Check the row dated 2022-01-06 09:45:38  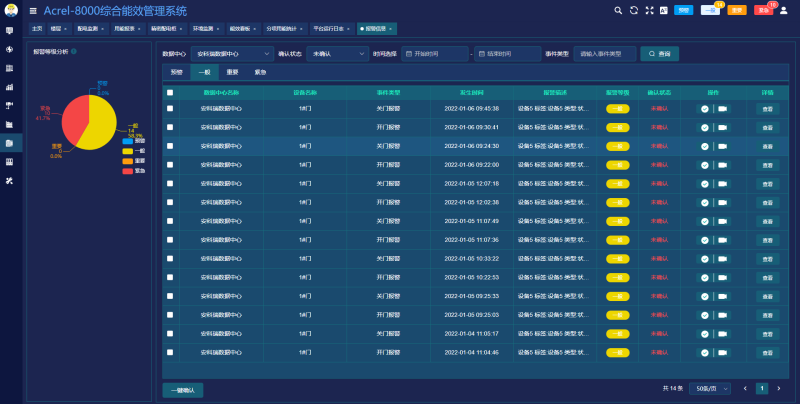click(x=170, y=109)
